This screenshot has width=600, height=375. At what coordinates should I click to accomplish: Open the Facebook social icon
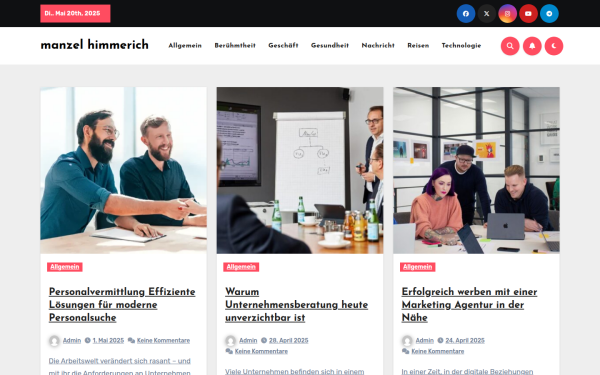(466, 14)
